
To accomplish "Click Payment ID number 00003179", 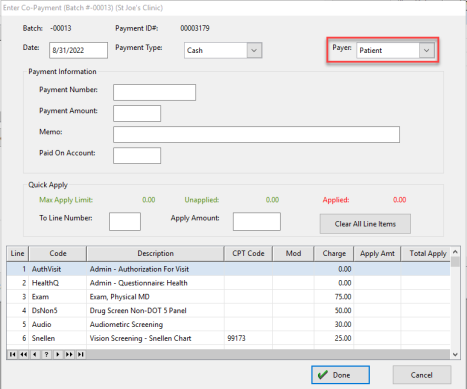I will 195,28.
